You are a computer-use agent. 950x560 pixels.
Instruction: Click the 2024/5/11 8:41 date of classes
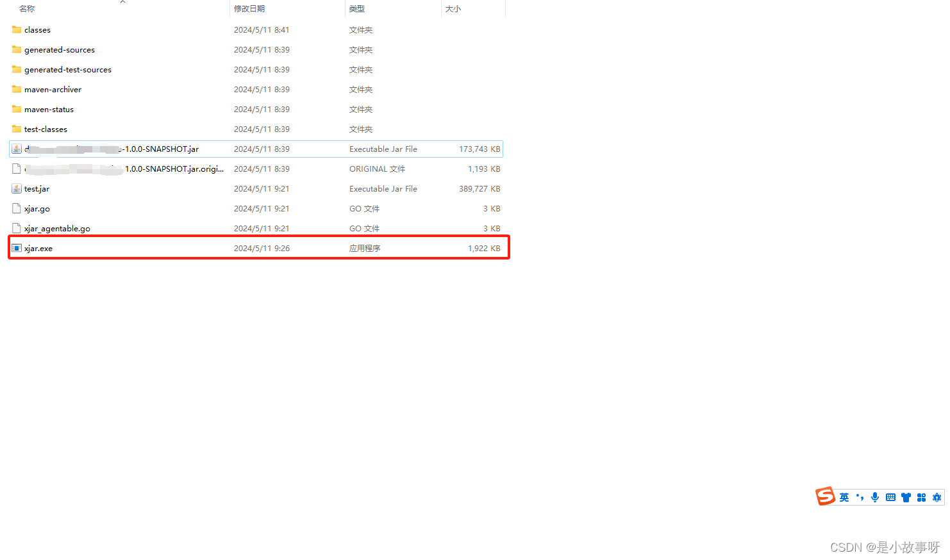point(262,30)
